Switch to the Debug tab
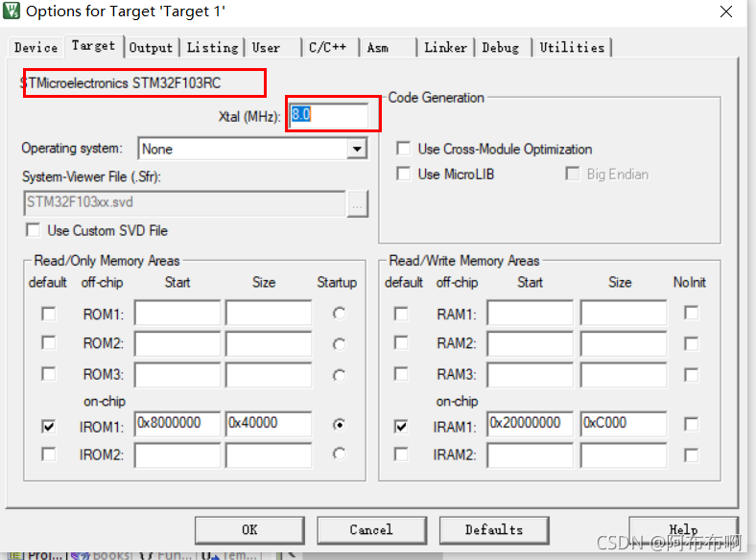Image resolution: width=756 pixels, height=560 pixels. tap(504, 47)
